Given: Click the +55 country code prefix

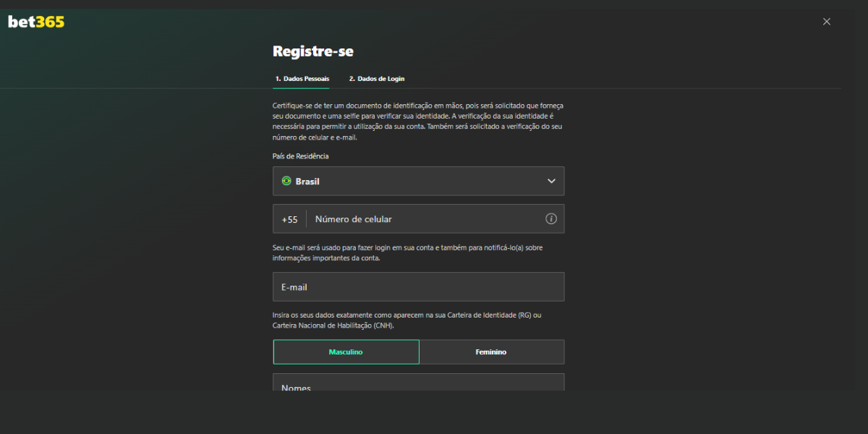Looking at the screenshot, I should pos(289,219).
